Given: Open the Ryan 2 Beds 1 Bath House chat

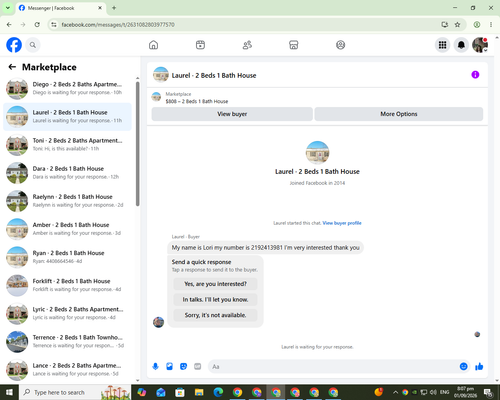Looking at the screenshot, I should pyautogui.click(x=67, y=257).
